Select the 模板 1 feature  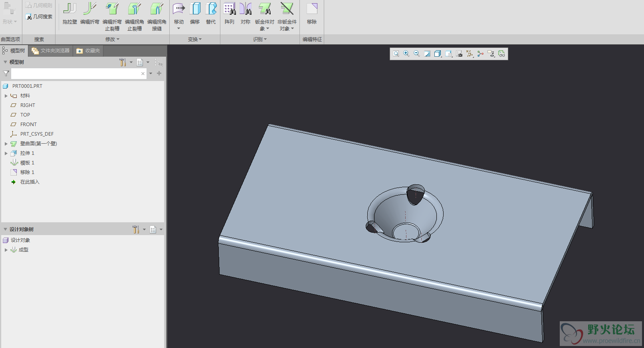pyautogui.click(x=27, y=163)
